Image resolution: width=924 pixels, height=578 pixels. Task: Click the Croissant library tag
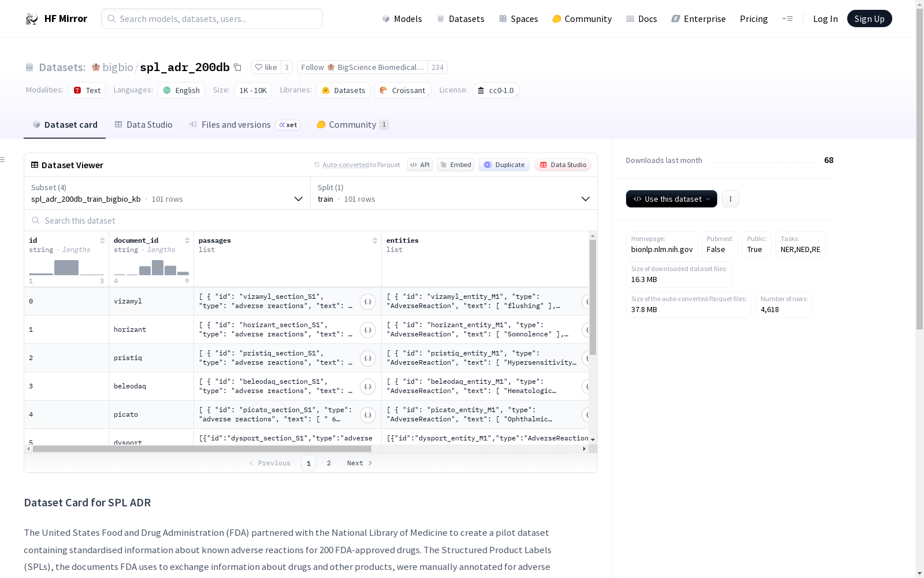(x=403, y=90)
